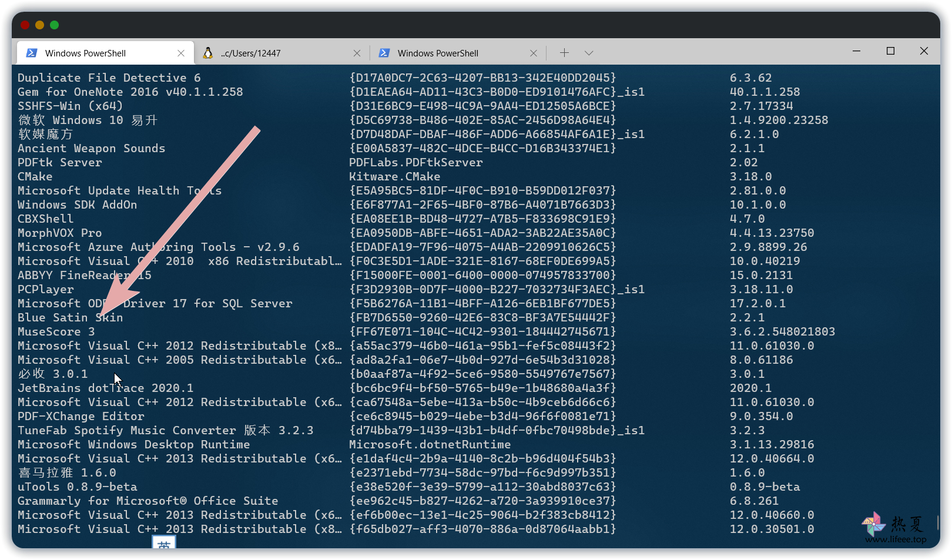952x560 pixels.
Task: Click the identifier "Microsoft.dotnetRuntime"
Action: point(430,444)
